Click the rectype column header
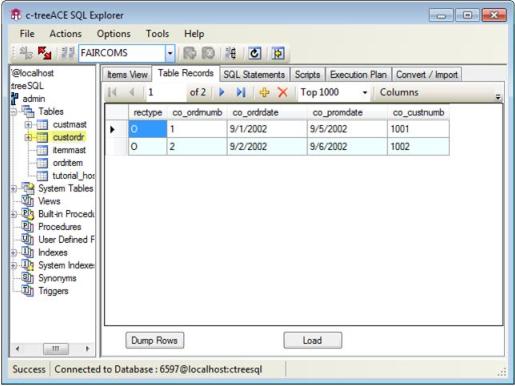 click(x=147, y=113)
